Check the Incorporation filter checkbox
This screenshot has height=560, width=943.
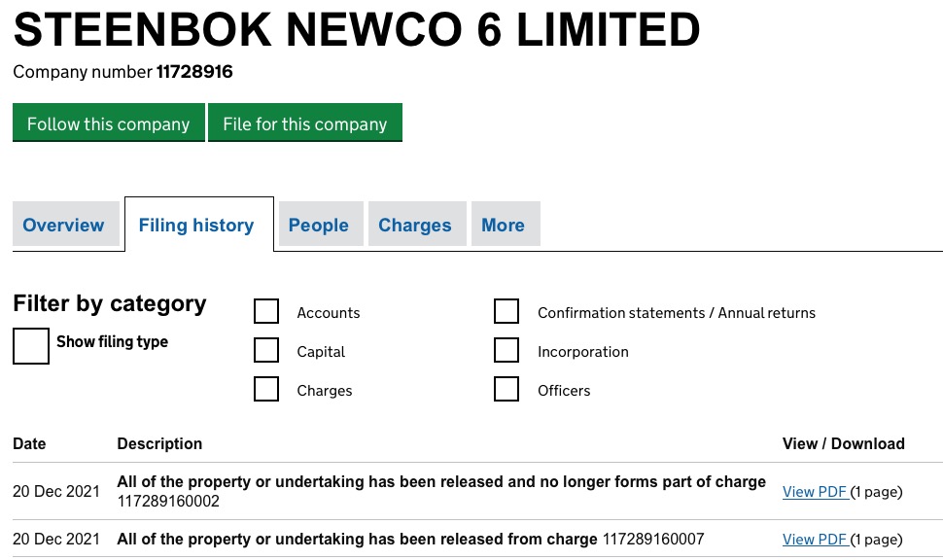506,350
